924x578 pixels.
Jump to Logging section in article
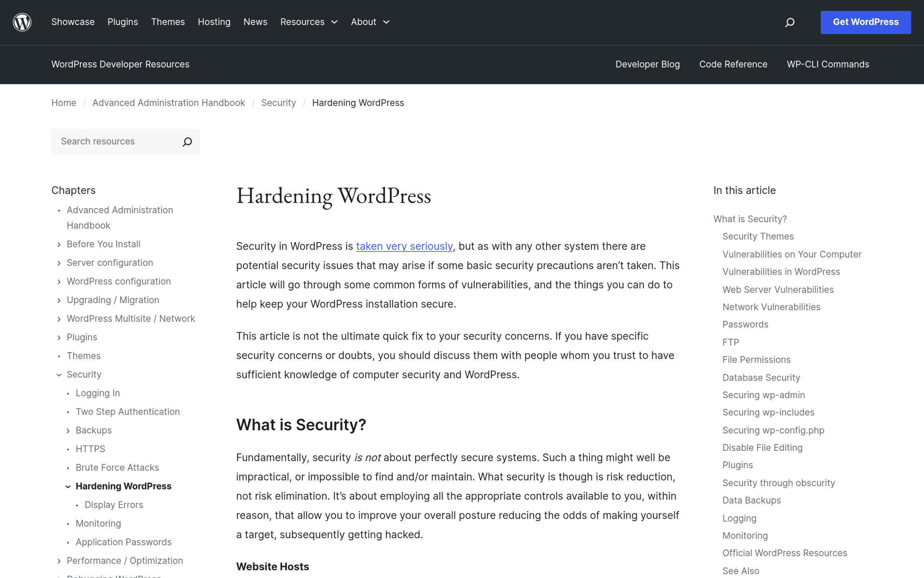tap(739, 518)
